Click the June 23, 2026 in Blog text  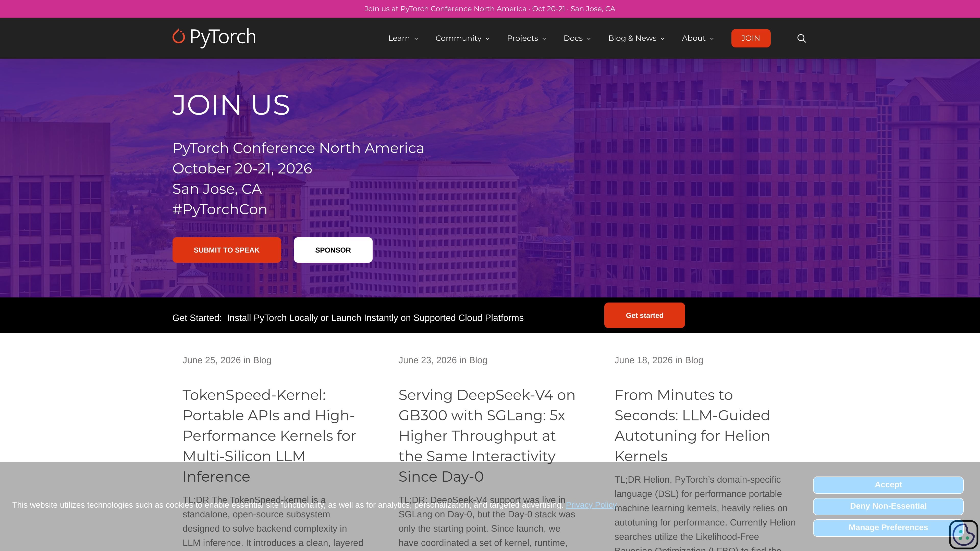tap(443, 360)
